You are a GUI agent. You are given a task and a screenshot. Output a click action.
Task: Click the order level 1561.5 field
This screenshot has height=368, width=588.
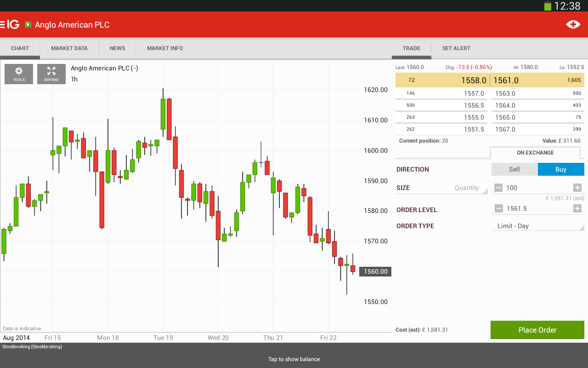click(537, 208)
